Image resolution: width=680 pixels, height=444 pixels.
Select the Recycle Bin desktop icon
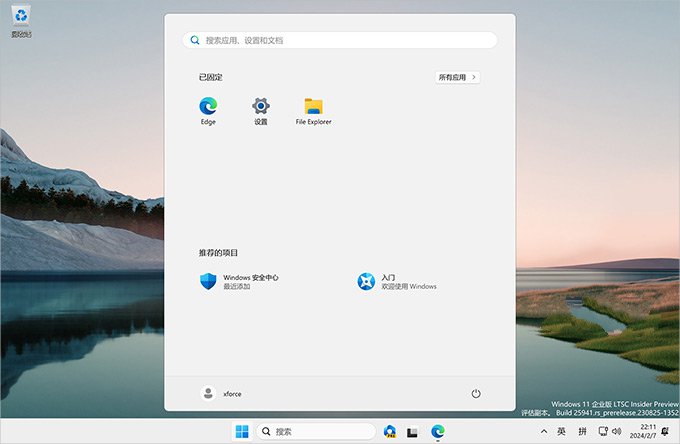[x=21, y=21]
